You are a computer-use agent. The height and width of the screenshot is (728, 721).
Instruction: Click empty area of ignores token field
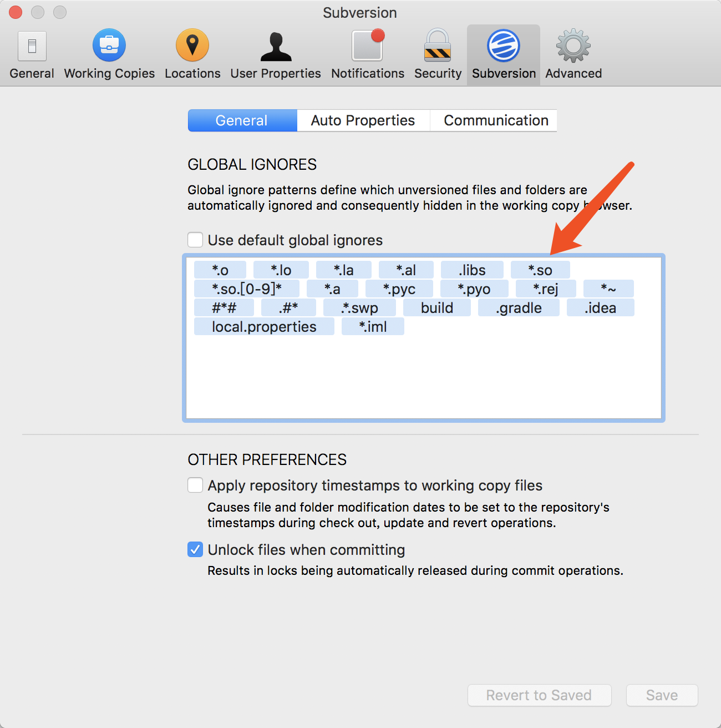click(x=424, y=377)
